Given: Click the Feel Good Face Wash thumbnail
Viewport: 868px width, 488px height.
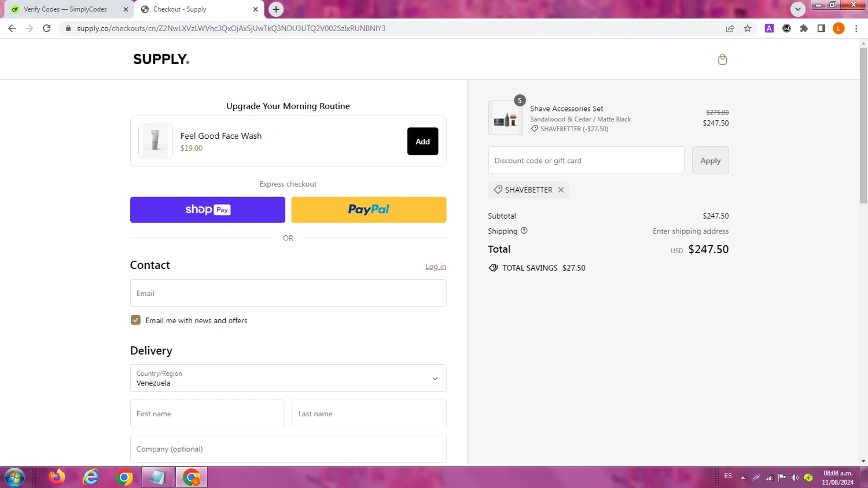Looking at the screenshot, I should tap(155, 141).
